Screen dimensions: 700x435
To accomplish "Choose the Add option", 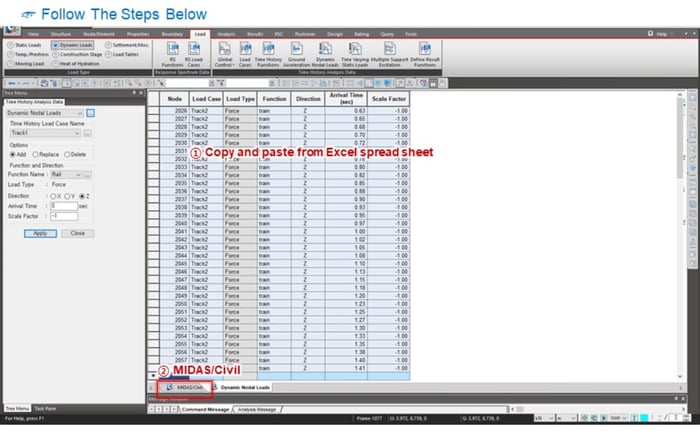I will 18,155.
